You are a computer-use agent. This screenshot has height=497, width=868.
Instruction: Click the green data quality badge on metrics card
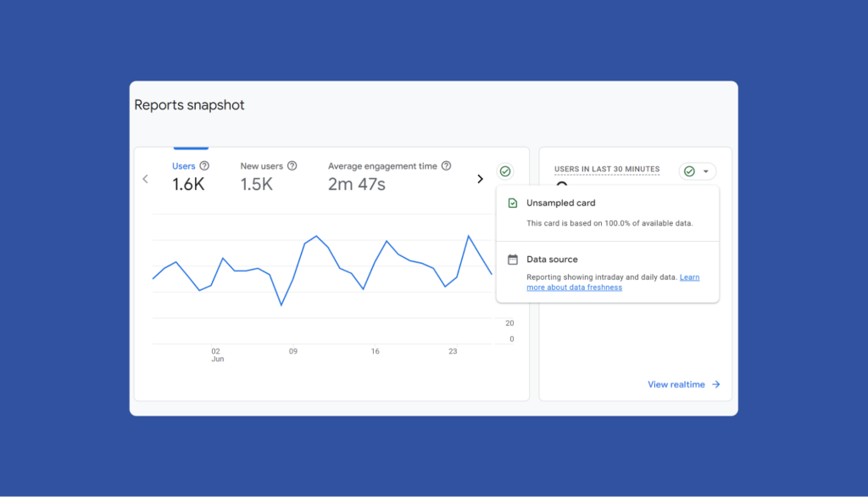coord(505,171)
